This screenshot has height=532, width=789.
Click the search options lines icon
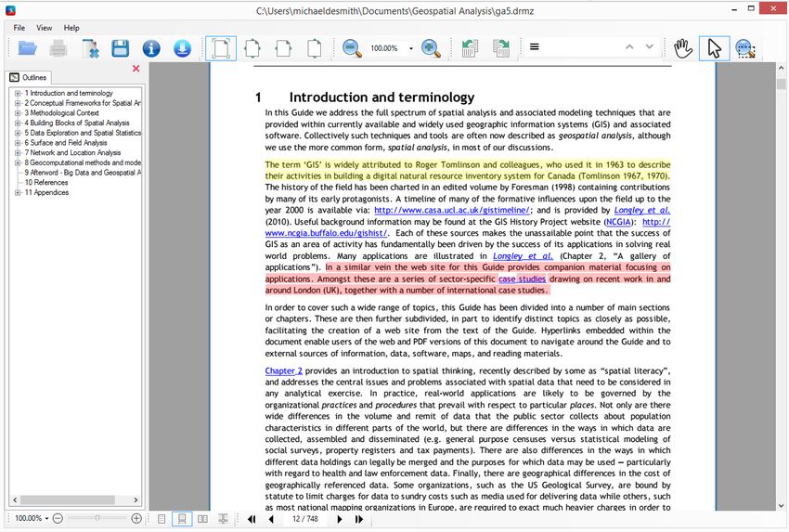pyautogui.click(x=535, y=46)
